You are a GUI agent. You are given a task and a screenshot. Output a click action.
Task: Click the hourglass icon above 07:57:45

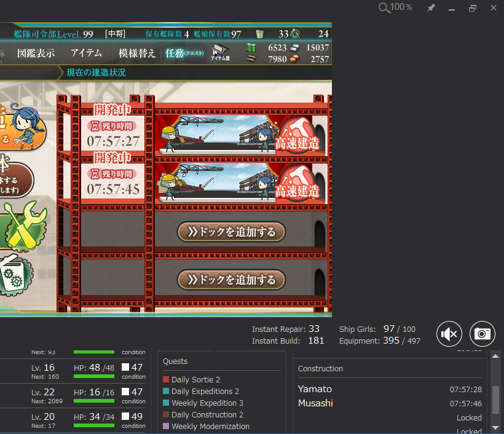[95, 174]
